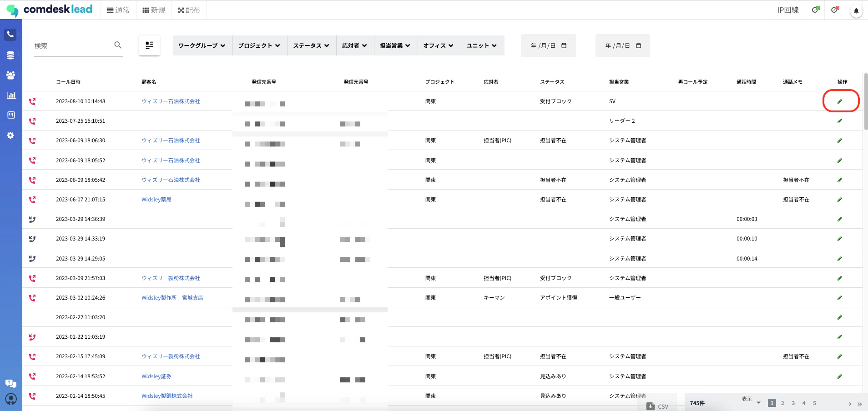Screen dimensions: 868x411
Task: Click the green-badged timer icon in header
Action: (816, 10)
